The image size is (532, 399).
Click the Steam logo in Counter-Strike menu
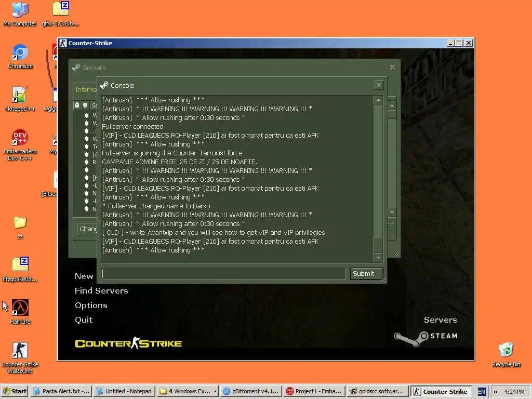coord(425,338)
